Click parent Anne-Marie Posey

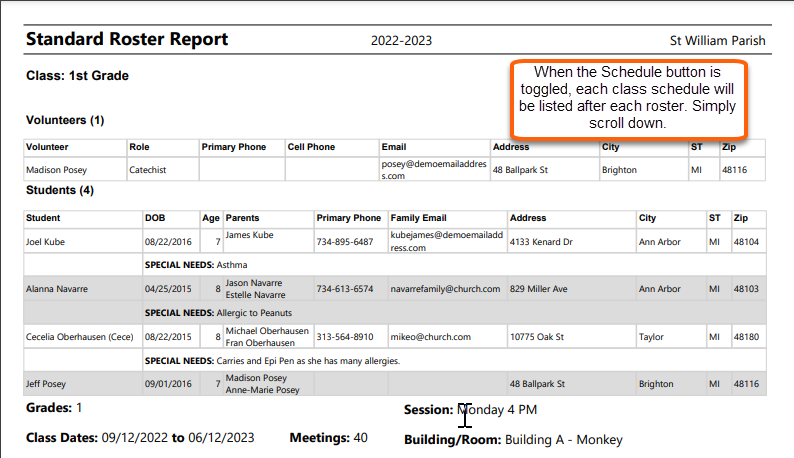[262, 390]
